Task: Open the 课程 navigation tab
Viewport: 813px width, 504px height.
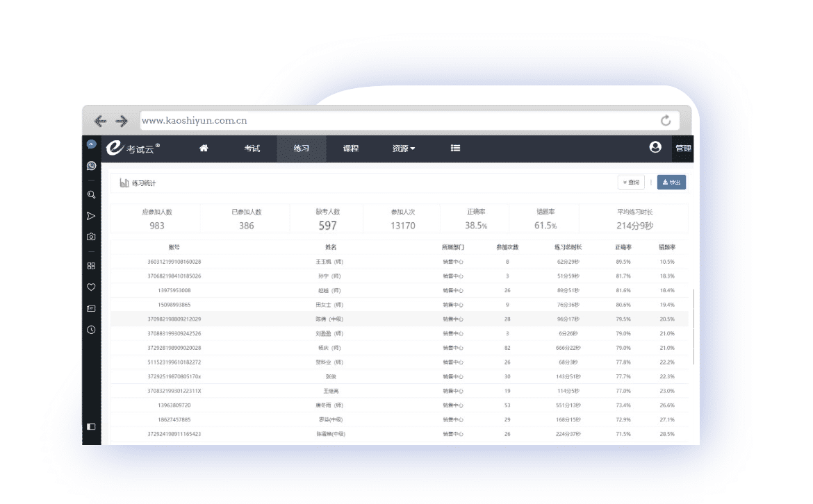Action: coord(350,149)
